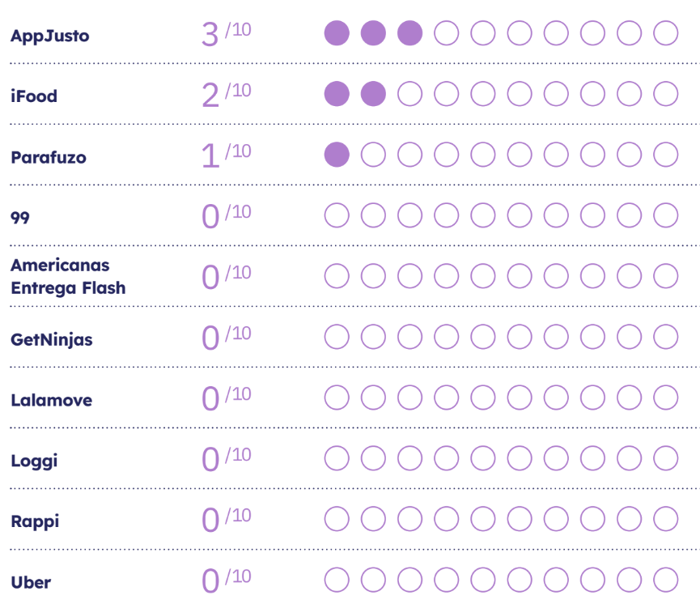This screenshot has width=700, height=608.
Task: Select the Parafuzo row label
Action: click(x=49, y=157)
